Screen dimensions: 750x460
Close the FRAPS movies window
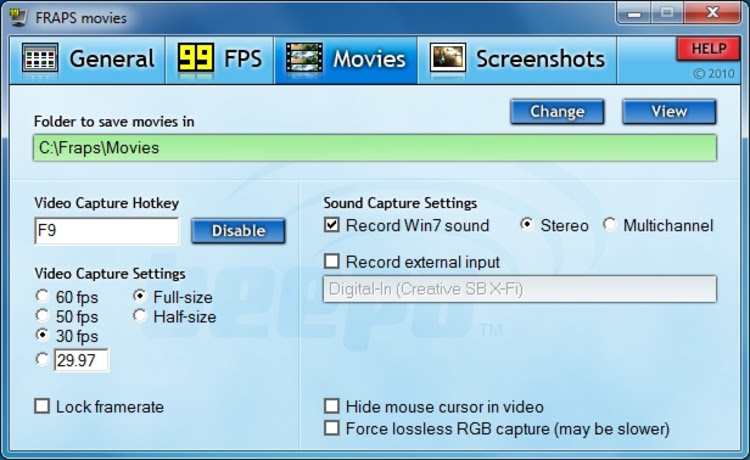712,12
